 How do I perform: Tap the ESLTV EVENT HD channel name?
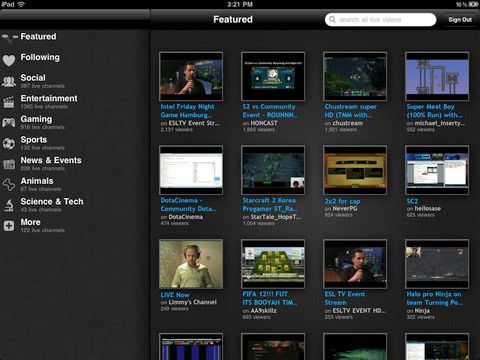(359, 310)
